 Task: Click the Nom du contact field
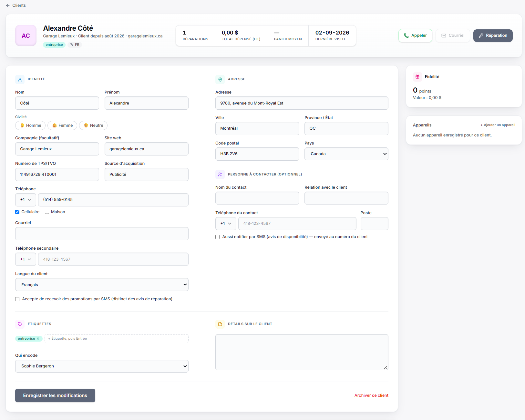point(257,198)
